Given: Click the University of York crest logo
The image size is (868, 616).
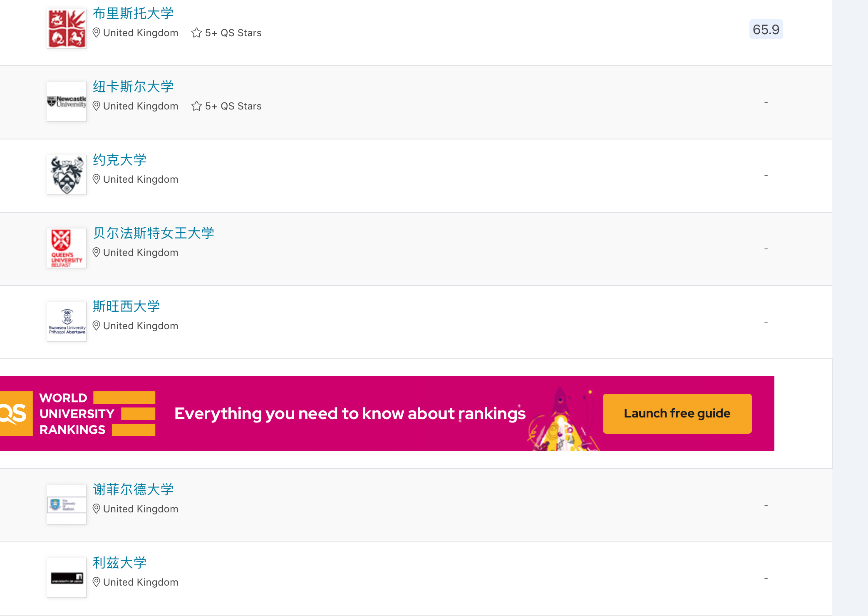Looking at the screenshot, I should tap(67, 175).
